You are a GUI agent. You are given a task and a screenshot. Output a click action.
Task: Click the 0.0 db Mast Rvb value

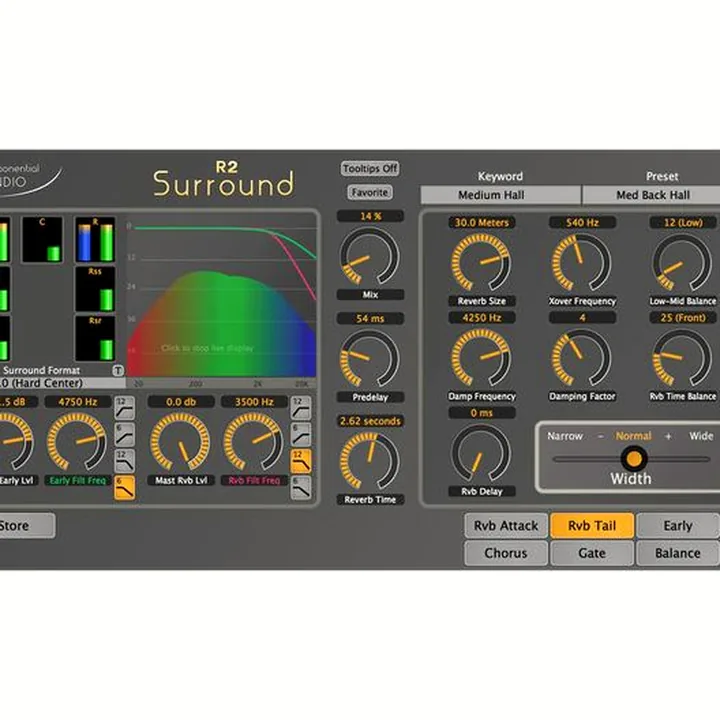point(181,402)
